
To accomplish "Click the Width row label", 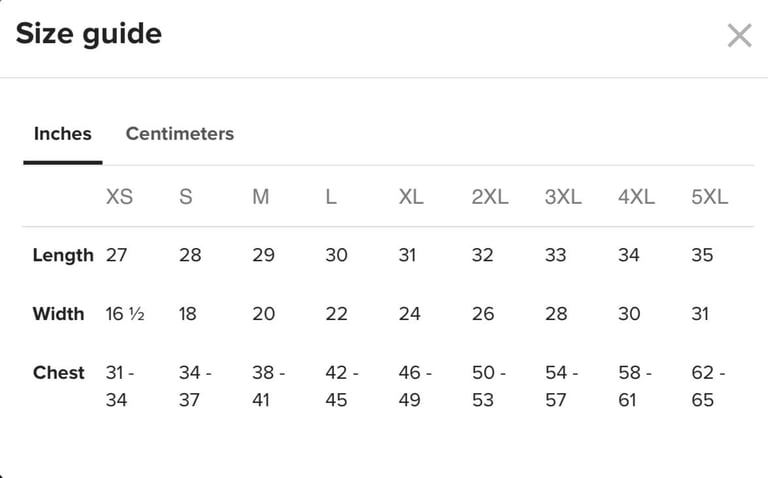I will 58,313.
